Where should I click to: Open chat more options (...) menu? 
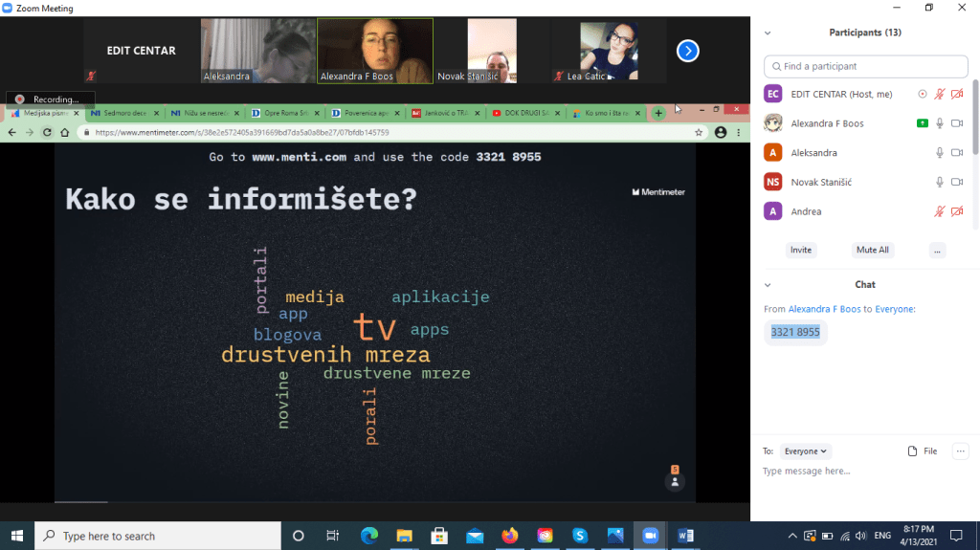[x=961, y=451]
